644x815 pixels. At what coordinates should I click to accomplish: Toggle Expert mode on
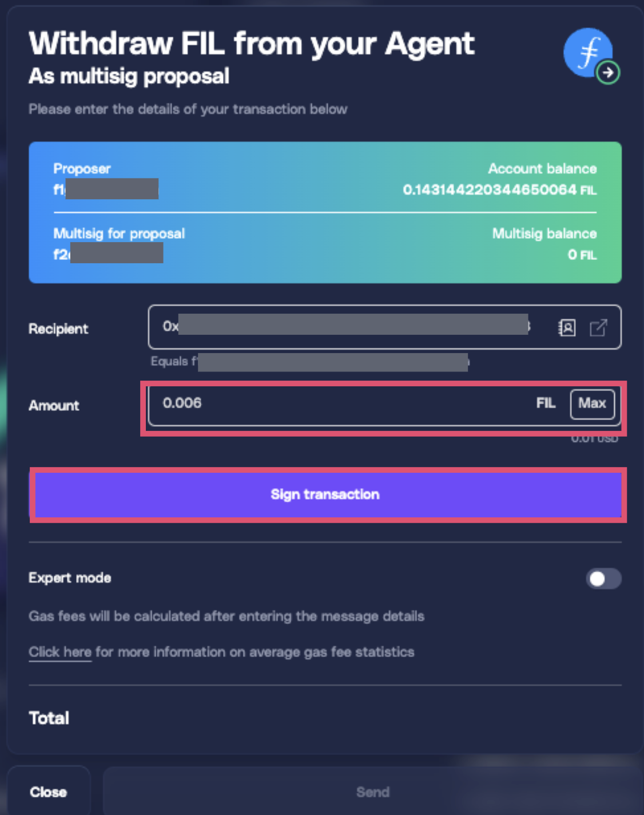(603, 579)
